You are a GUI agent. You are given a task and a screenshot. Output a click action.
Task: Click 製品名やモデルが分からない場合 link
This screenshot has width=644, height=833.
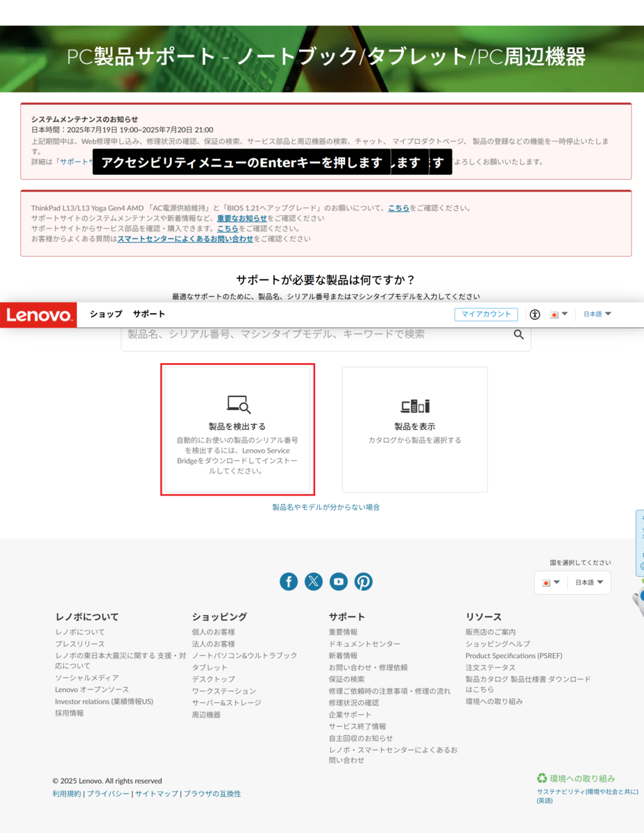click(326, 507)
